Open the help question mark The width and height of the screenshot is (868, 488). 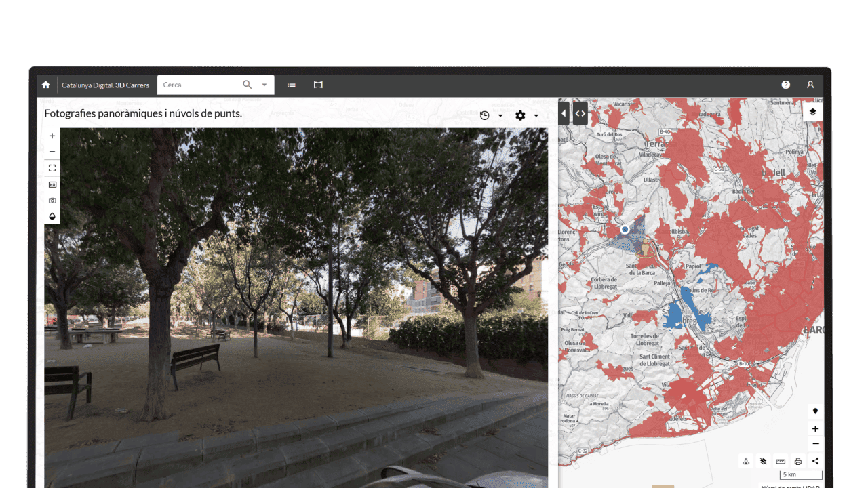point(785,85)
